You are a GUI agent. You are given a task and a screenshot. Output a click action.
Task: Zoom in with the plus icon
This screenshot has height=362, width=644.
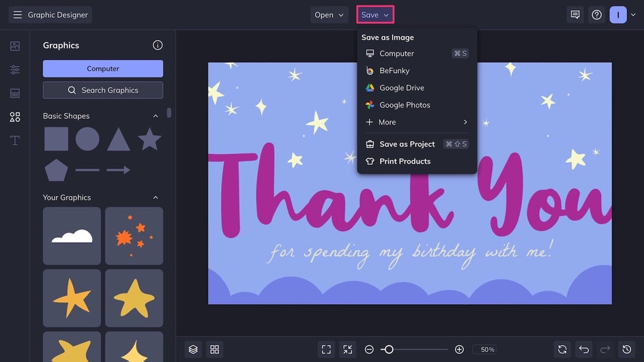(459, 349)
